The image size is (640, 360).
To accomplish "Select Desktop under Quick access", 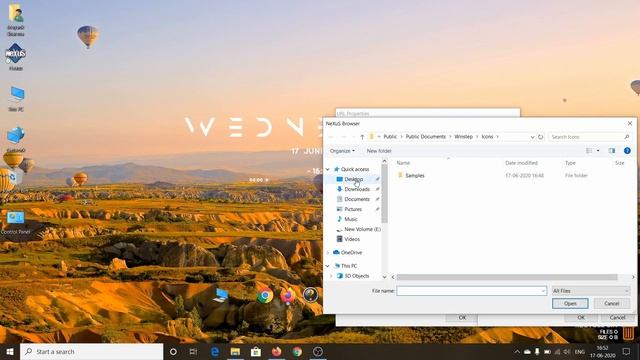I will point(353,179).
